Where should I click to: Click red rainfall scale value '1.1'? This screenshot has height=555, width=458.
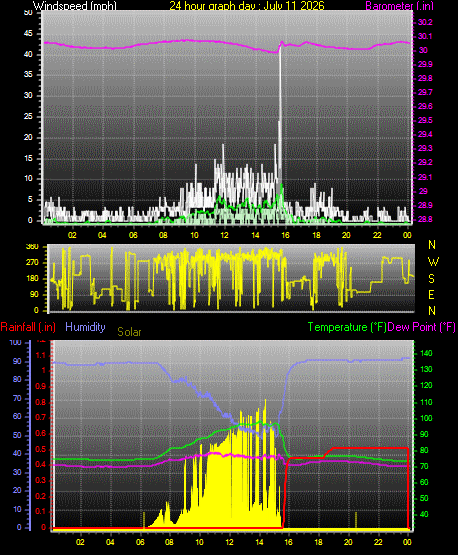(x=41, y=355)
